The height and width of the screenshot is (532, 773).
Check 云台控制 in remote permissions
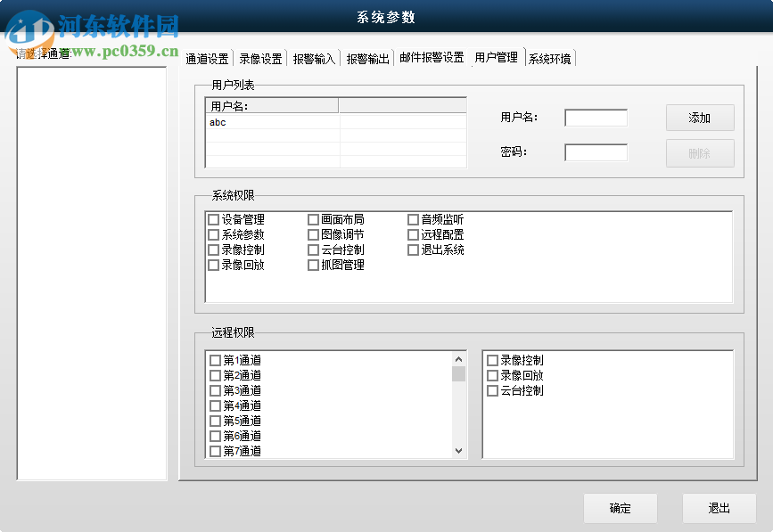point(493,389)
